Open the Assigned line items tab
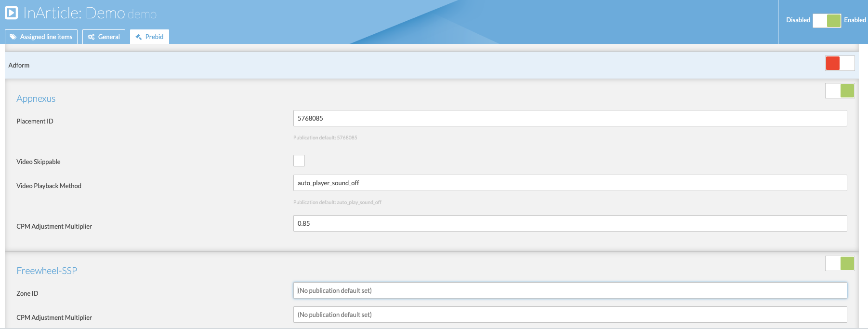Viewport: 868px width, 329px height. click(x=41, y=37)
